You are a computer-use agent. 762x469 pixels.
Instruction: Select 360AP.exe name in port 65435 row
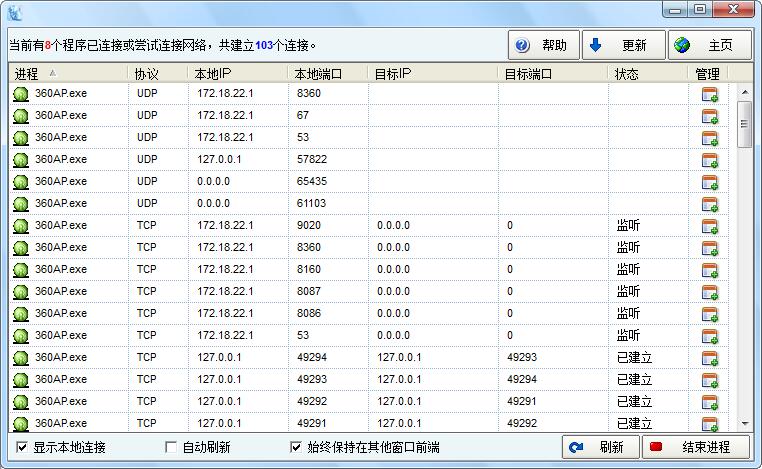pyautogui.click(x=61, y=181)
